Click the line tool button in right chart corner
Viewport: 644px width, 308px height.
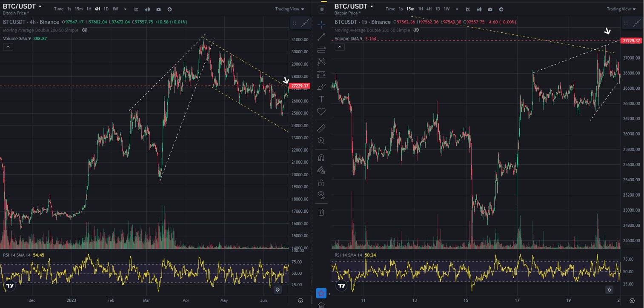click(x=637, y=23)
